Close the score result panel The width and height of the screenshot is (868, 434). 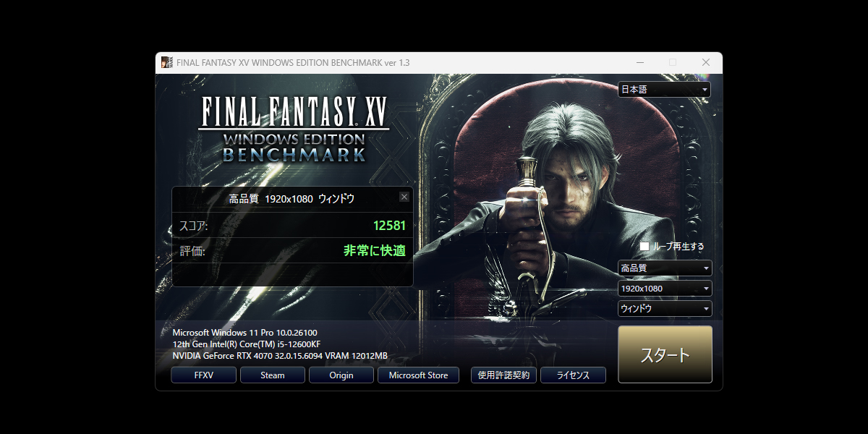pos(404,197)
